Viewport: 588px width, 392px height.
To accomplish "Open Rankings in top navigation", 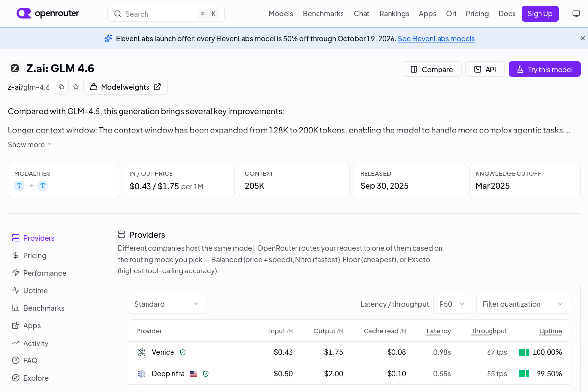I will (394, 14).
